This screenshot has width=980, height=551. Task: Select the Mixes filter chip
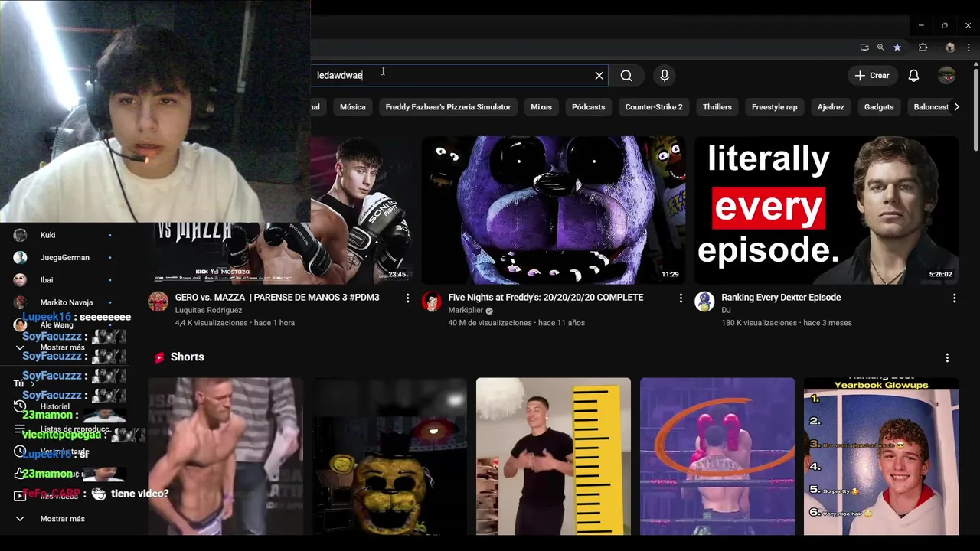541,107
